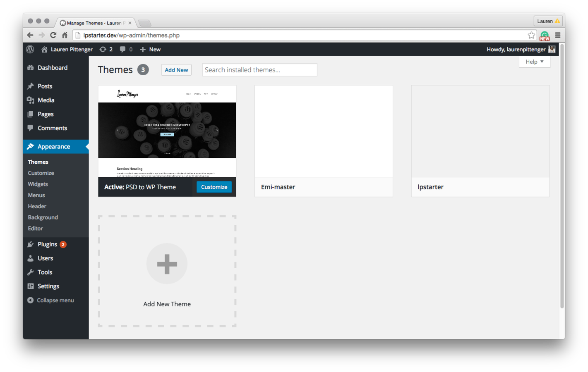This screenshot has height=372, width=588.
Task: Open site home icon in admin bar
Action: tap(44, 49)
